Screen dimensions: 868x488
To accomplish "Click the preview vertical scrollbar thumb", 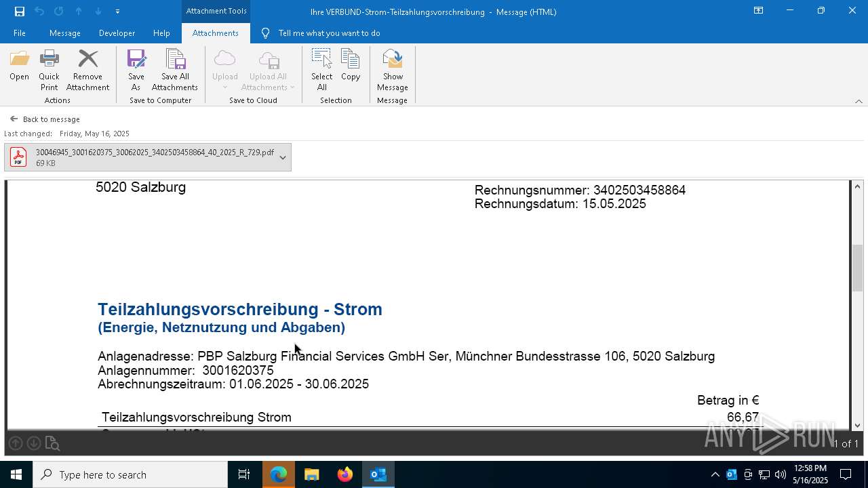I will (857, 268).
